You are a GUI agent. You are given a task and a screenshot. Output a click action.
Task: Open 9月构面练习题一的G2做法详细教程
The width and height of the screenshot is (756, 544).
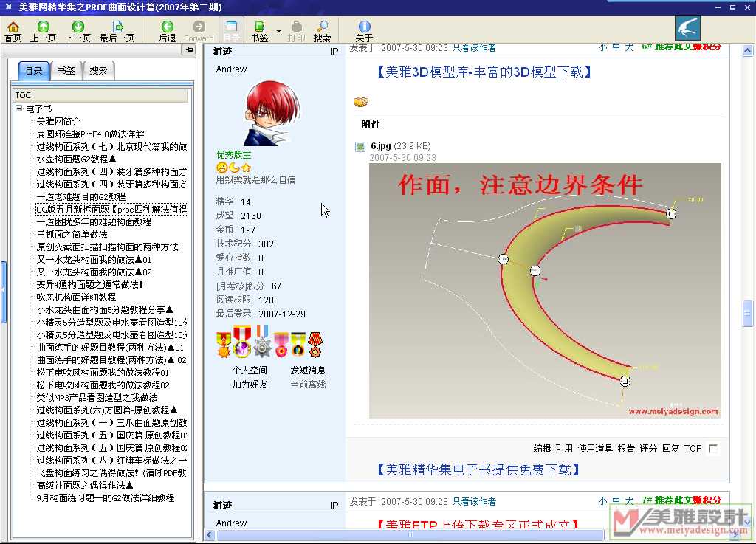(x=105, y=497)
